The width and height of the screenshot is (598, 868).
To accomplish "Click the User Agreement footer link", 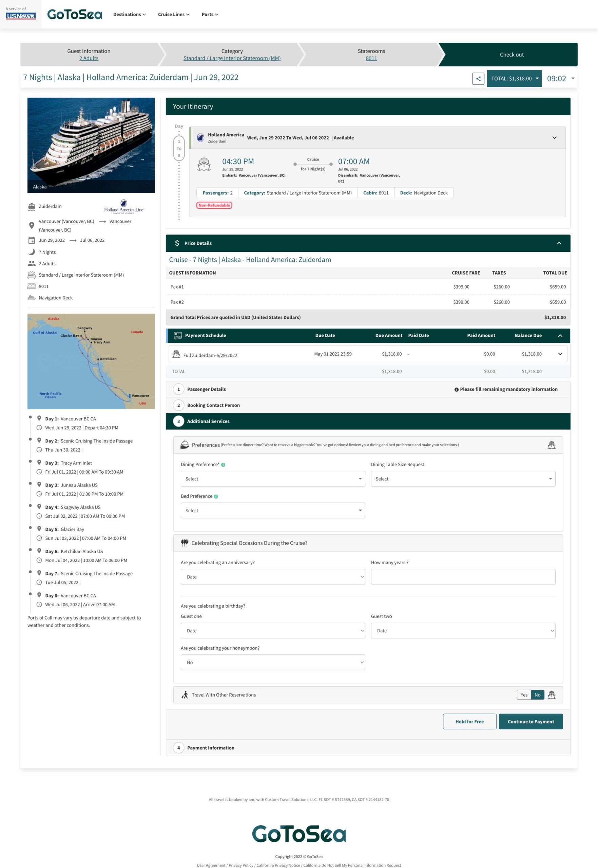I will (x=211, y=865).
